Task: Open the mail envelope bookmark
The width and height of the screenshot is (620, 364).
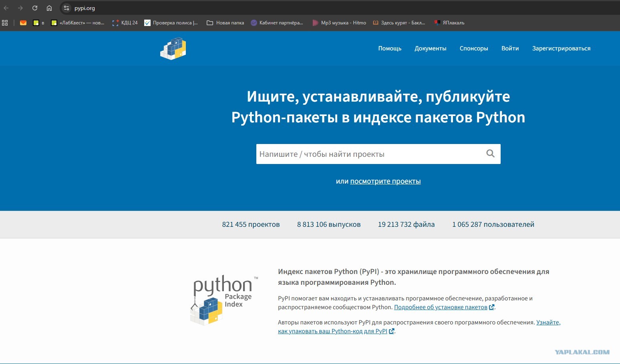Action: click(x=23, y=23)
